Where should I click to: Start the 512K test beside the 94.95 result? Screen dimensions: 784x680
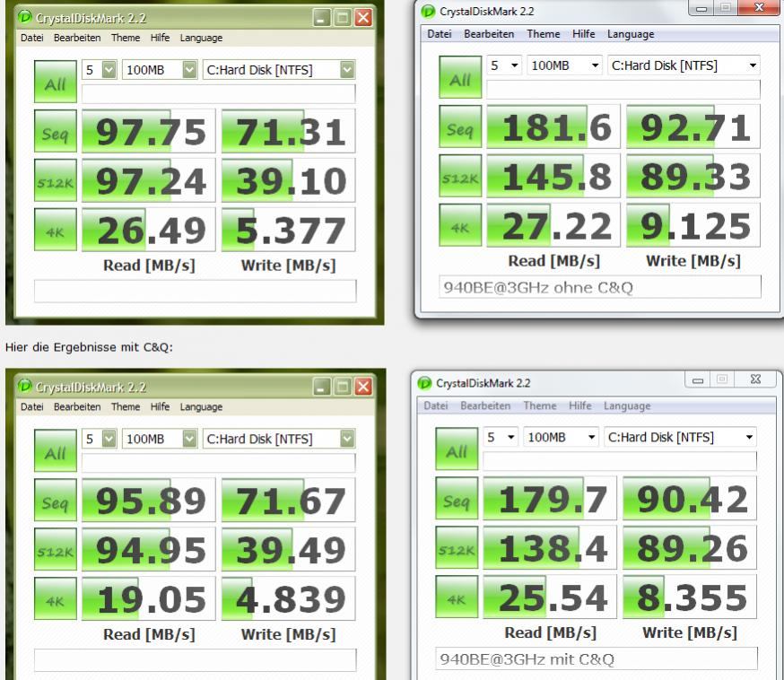pyautogui.click(x=56, y=549)
